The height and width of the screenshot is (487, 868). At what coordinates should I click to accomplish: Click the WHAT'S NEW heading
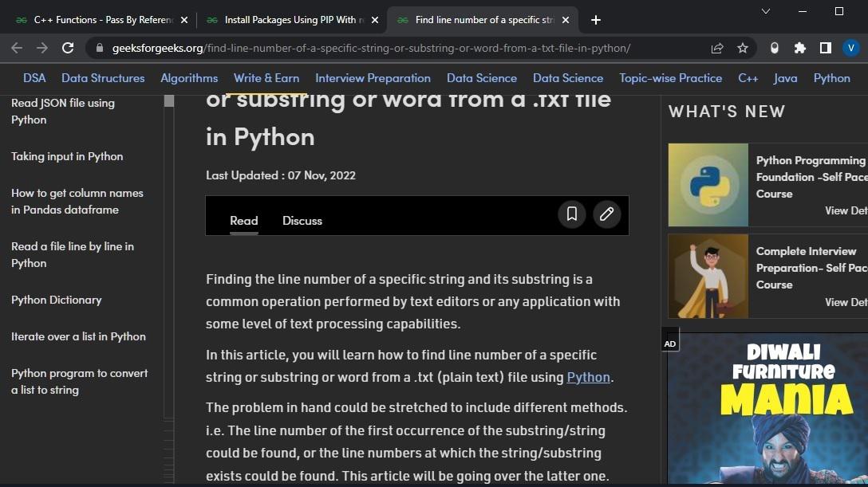coord(727,112)
